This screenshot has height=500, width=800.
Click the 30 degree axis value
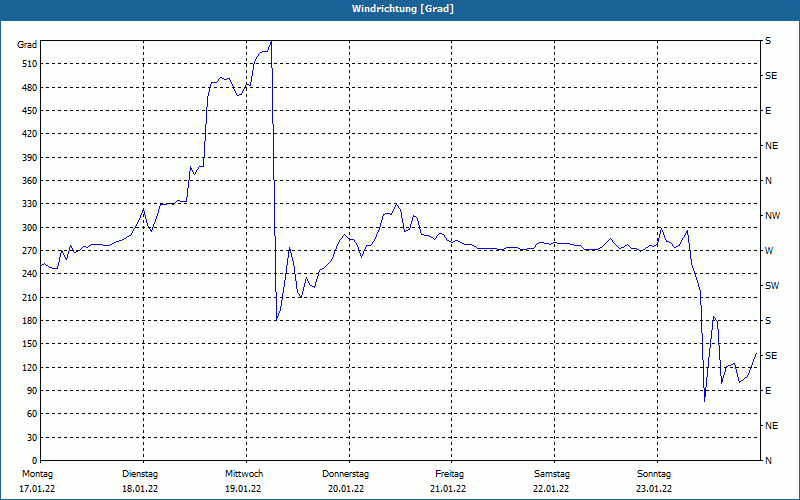pos(32,437)
